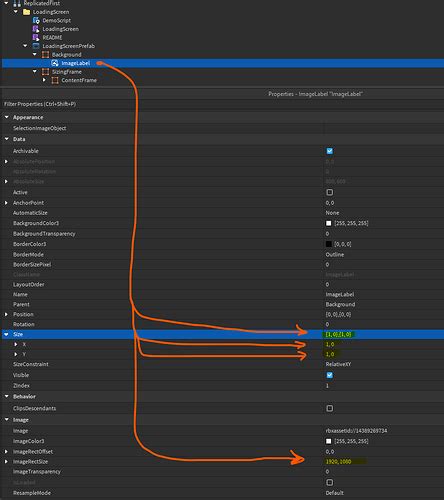The width and height of the screenshot is (444, 500).
Task: Enable the Active checkbox
Action: (x=330, y=192)
